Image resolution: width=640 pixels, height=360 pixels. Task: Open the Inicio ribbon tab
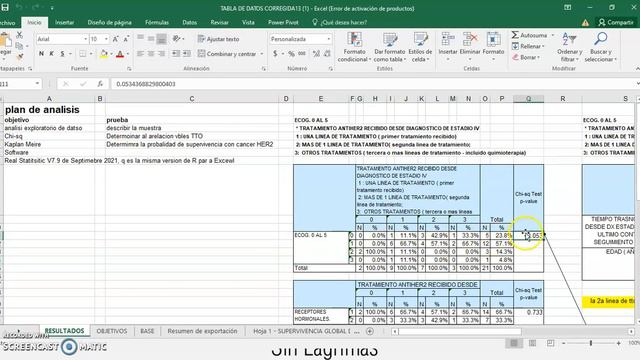34,22
